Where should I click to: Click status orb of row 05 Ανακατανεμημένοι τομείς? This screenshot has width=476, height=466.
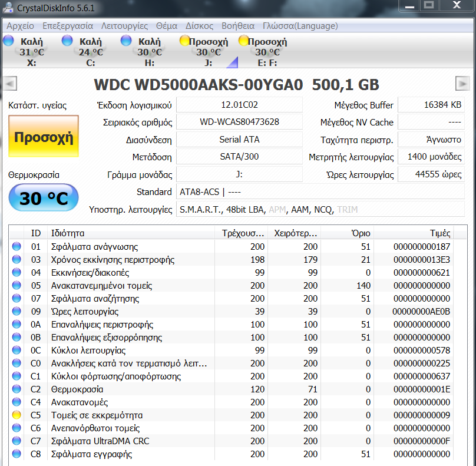[x=16, y=285]
